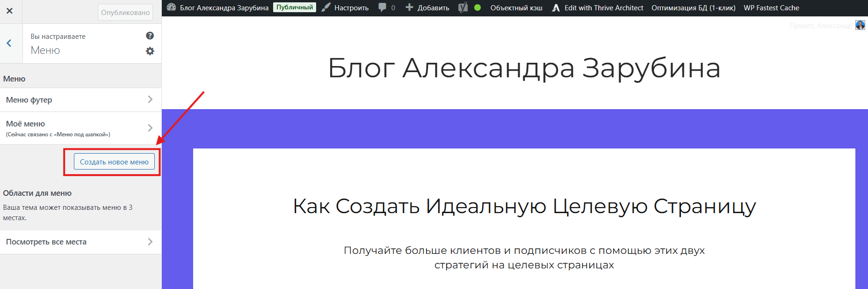
Task: Close the customizer with the X icon
Action: click(9, 10)
